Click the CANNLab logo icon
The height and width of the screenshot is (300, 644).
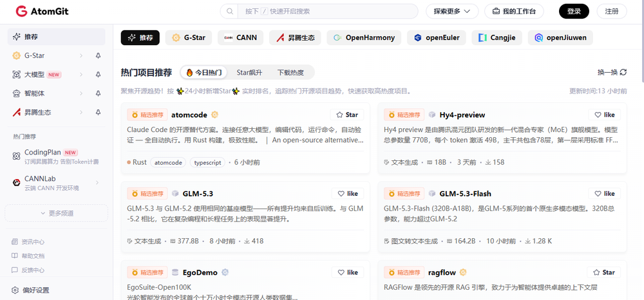pos(16,183)
